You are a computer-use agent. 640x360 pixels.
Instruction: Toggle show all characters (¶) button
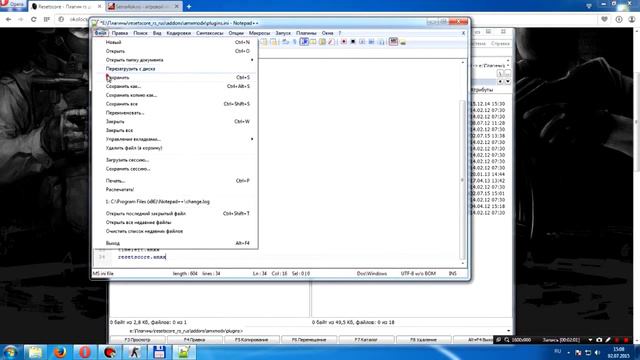coord(294,42)
